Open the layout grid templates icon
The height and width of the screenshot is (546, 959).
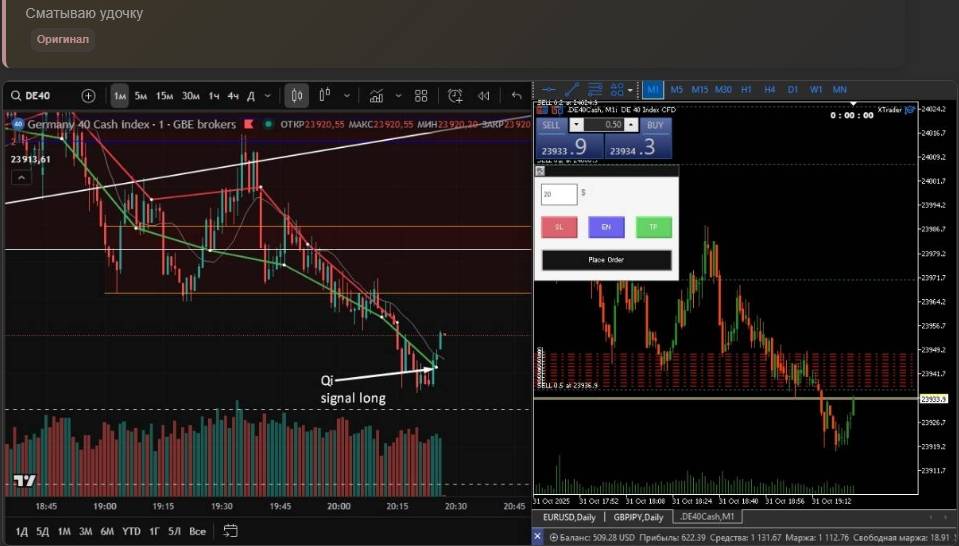coord(421,96)
